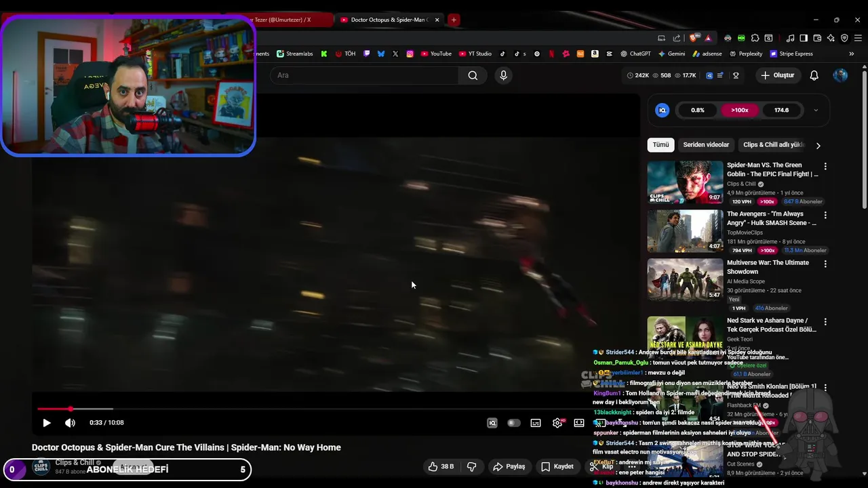Screen dimensions: 868x488
Task: Toggle subtitles in the video player
Action: 536,423
